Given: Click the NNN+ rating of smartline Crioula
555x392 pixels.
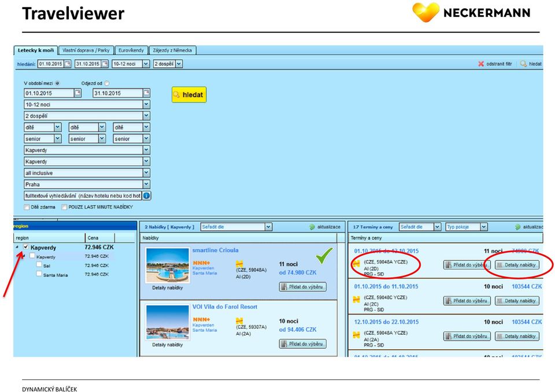Looking at the screenshot, I should coord(201,262).
